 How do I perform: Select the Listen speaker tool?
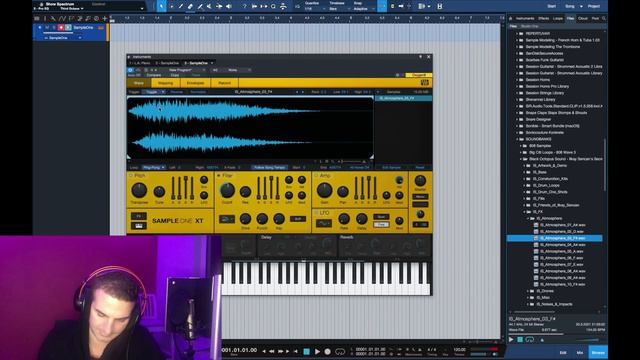click(229, 6)
